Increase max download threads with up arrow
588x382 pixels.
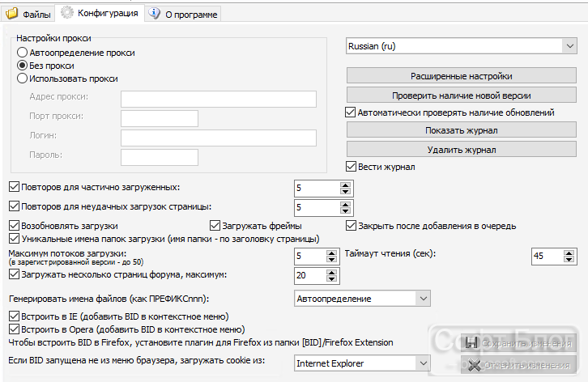coord(331,253)
